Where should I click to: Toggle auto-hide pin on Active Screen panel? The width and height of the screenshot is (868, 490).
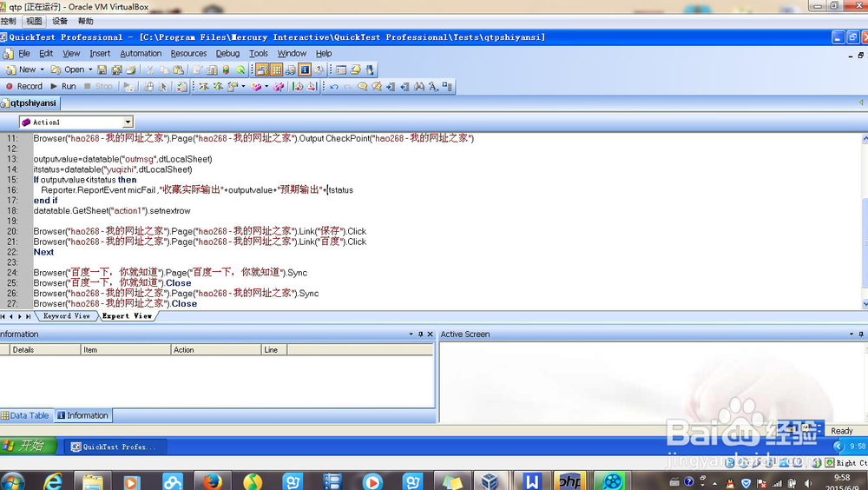[x=861, y=334]
